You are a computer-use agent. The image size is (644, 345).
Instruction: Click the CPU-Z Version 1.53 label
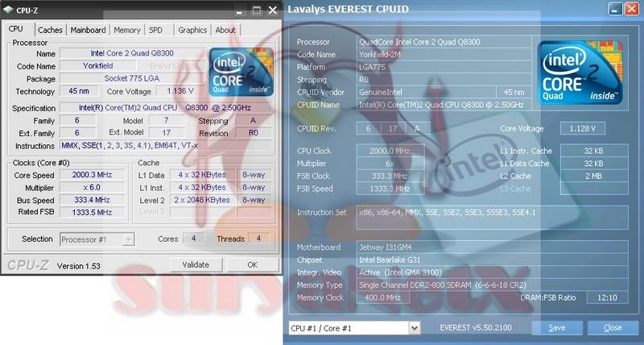click(x=78, y=266)
